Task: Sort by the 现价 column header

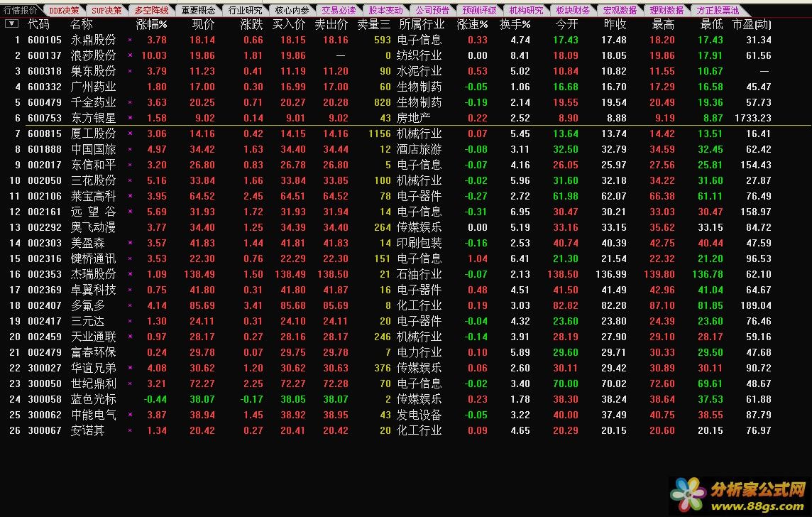Action: point(203,24)
